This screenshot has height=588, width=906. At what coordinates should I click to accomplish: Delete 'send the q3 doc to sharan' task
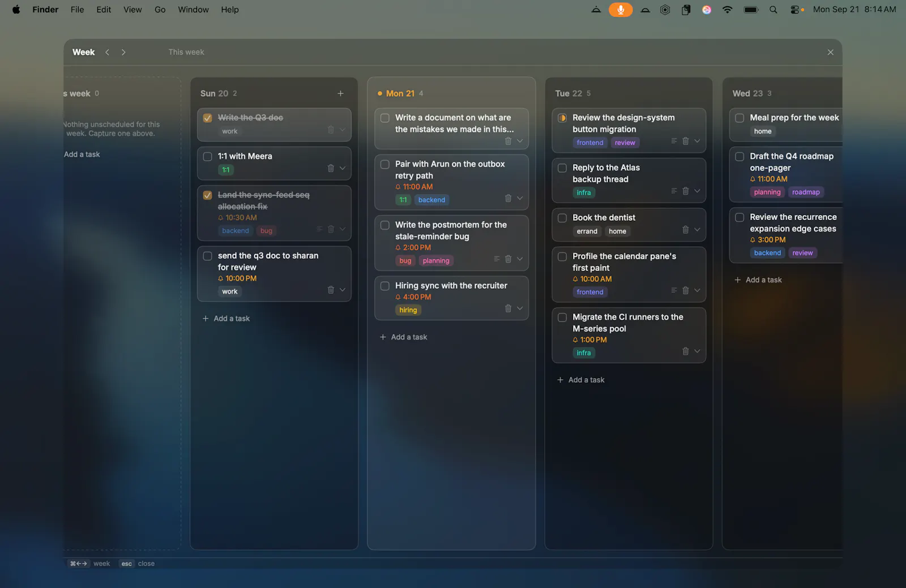pos(331,290)
